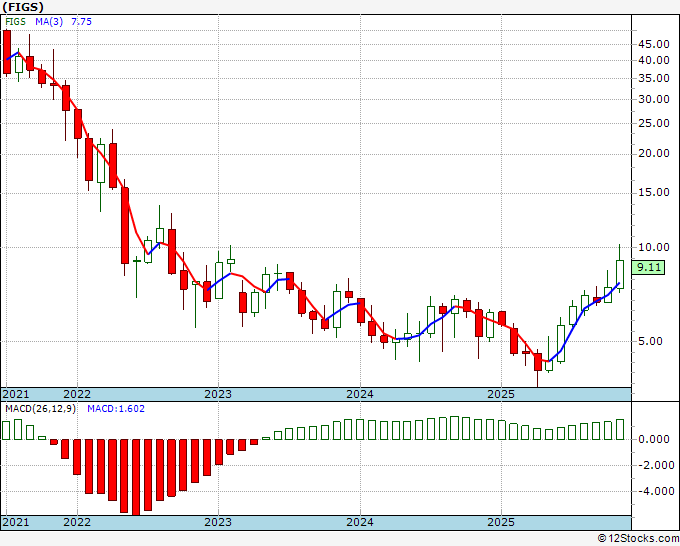
Task: Click the green FIGS legend label
Action: pyautogui.click(x=16, y=22)
